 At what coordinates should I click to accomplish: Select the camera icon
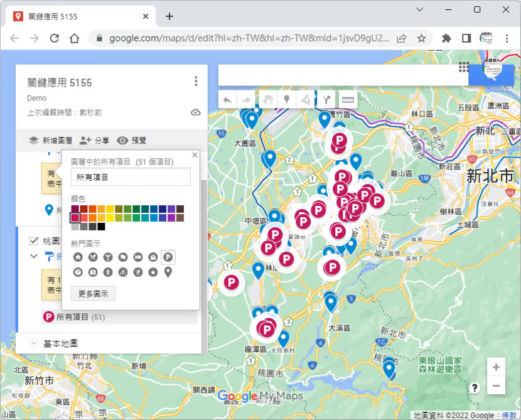pyautogui.click(x=93, y=272)
